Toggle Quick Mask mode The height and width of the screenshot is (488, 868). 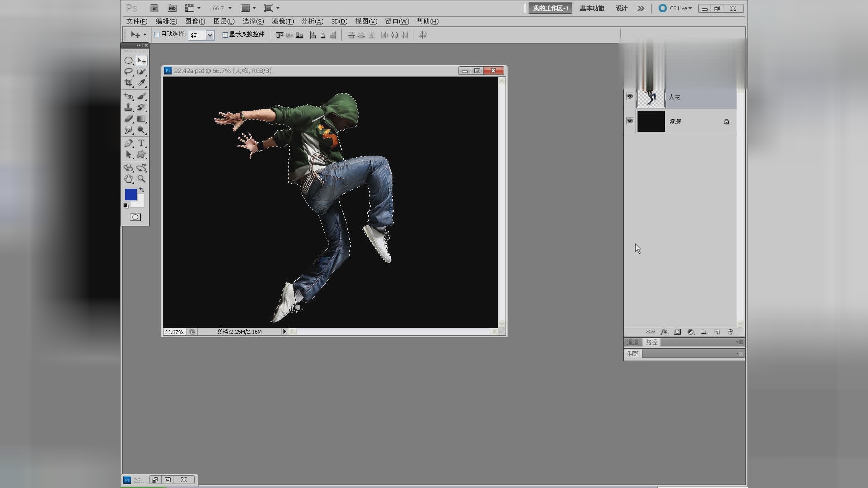[135, 217]
